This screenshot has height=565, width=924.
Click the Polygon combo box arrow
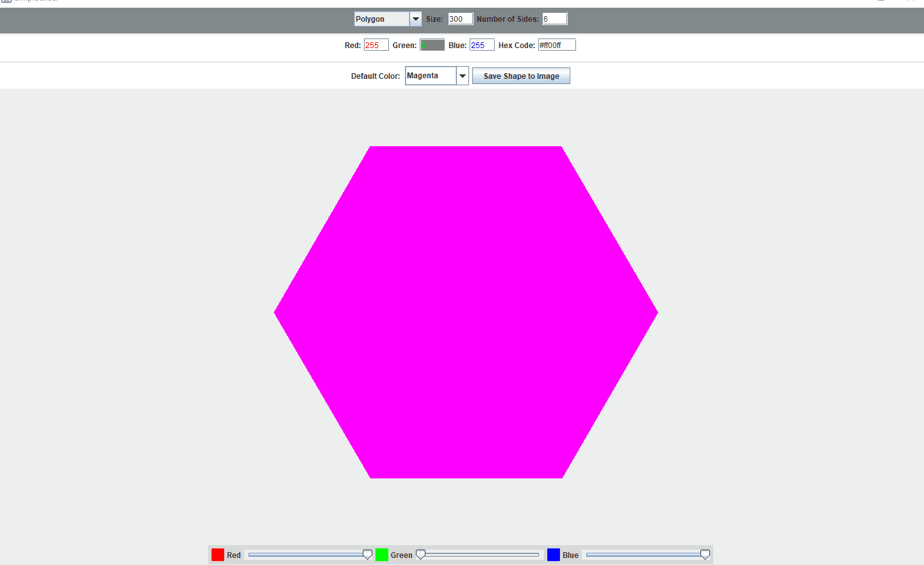click(x=415, y=19)
